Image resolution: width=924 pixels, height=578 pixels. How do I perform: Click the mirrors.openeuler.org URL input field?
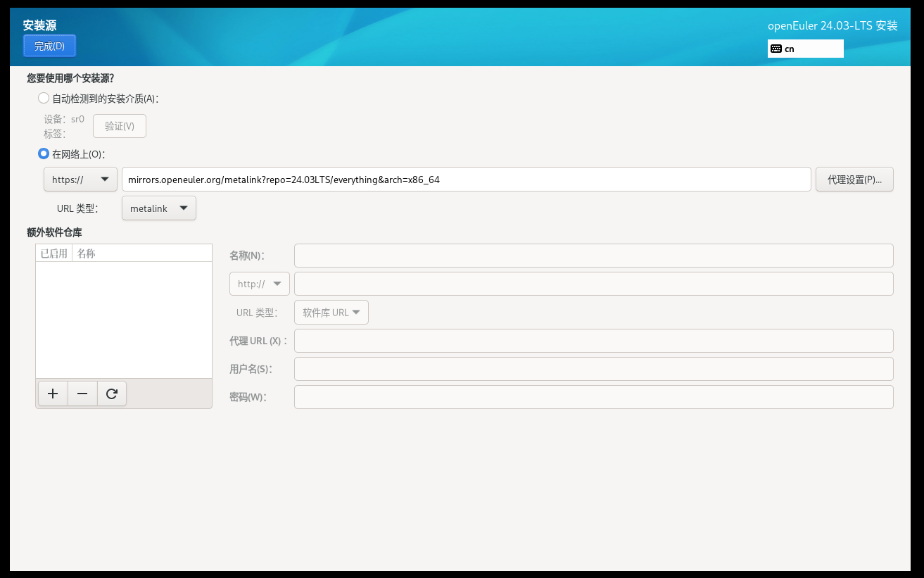tap(467, 180)
